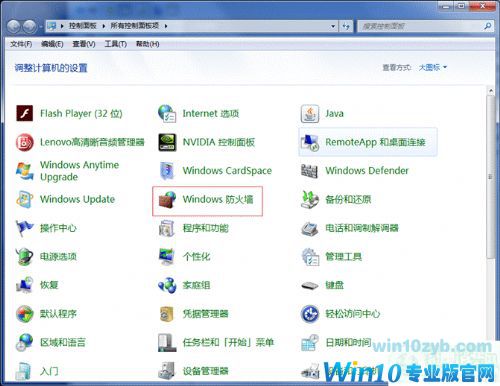Screen dimensions: 500x386
Task: Open the 管理工具 gear icon
Action: tap(310, 257)
